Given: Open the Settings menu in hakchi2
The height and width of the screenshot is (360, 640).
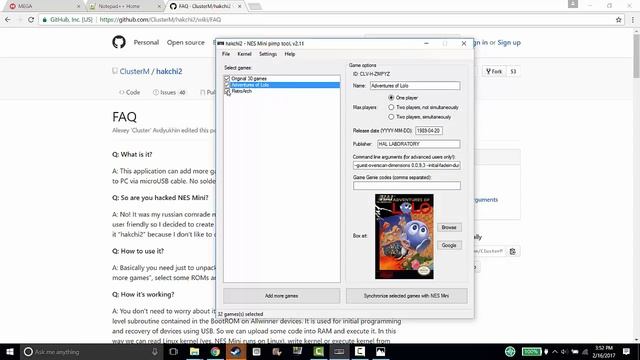Looking at the screenshot, I should pos(268,54).
